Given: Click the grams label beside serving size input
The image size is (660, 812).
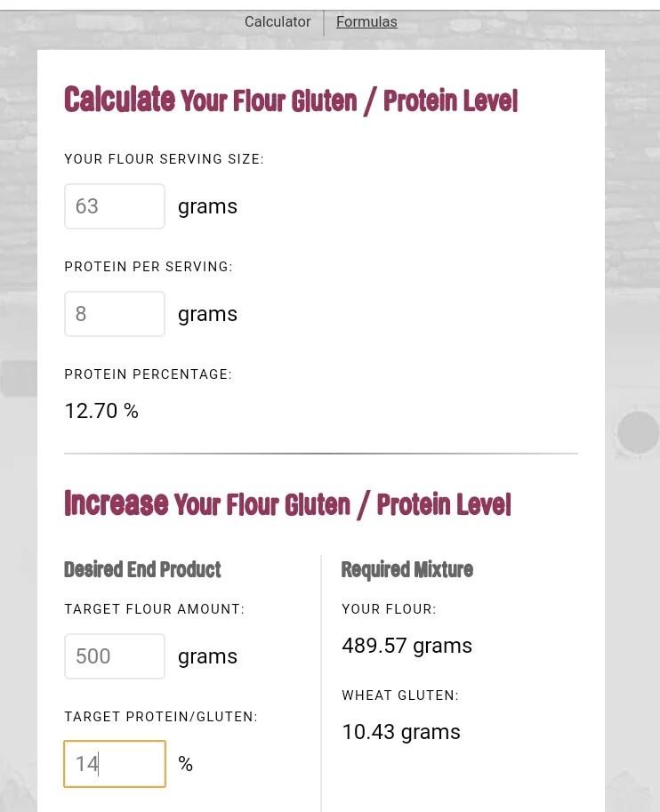Looking at the screenshot, I should click(x=207, y=205).
